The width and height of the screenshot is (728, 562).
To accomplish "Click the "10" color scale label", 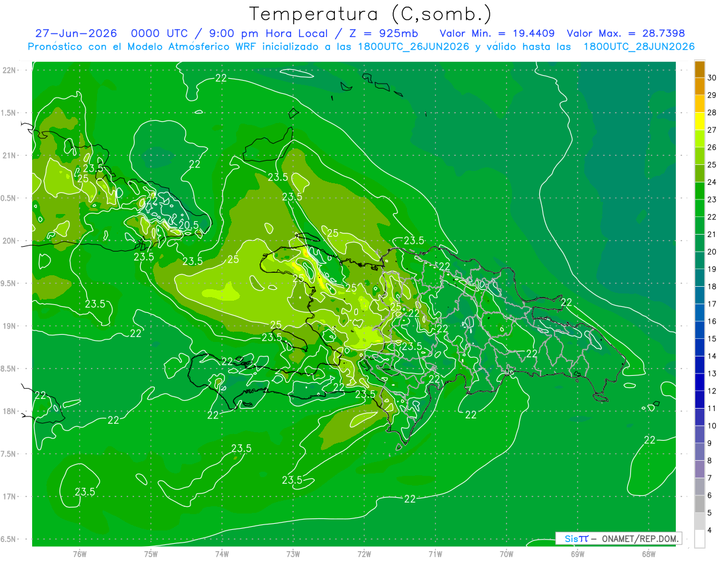I will tap(712, 426).
